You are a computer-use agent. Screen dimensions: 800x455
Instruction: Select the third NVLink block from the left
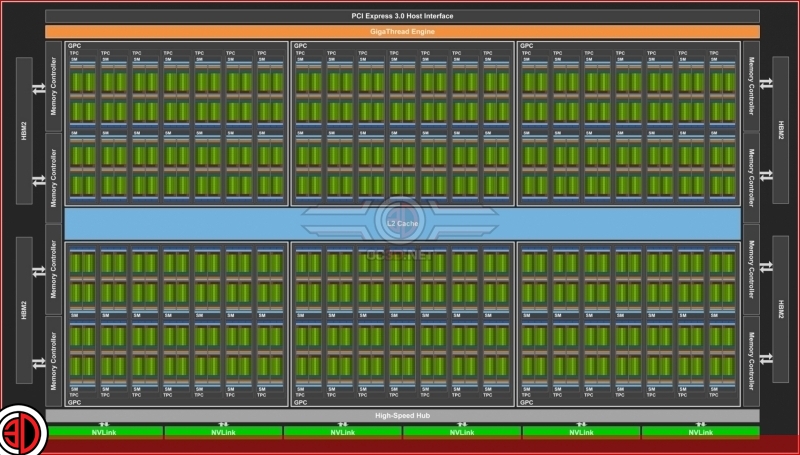342,433
